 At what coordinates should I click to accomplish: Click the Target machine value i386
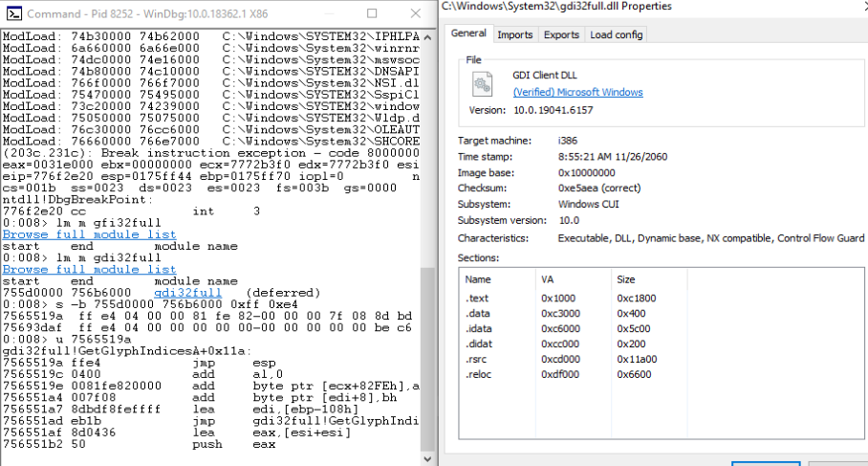pyautogui.click(x=568, y=141)
